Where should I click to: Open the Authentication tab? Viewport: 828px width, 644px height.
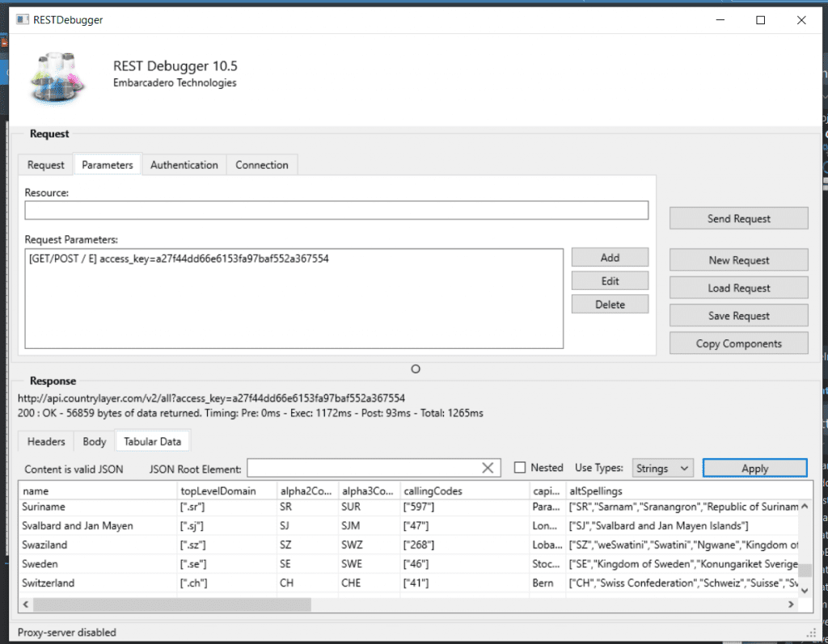click(184, 165)
